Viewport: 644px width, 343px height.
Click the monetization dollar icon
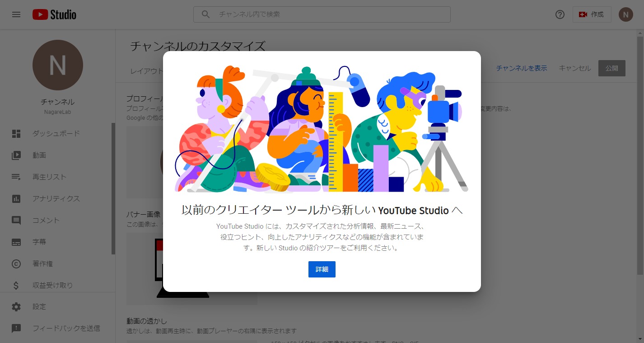point(16,285)
